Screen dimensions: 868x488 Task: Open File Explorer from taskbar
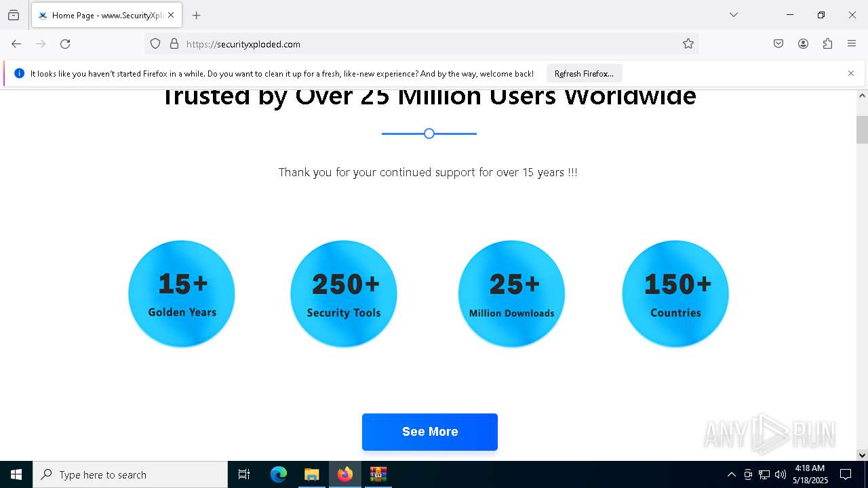click(x=311, y=474)
